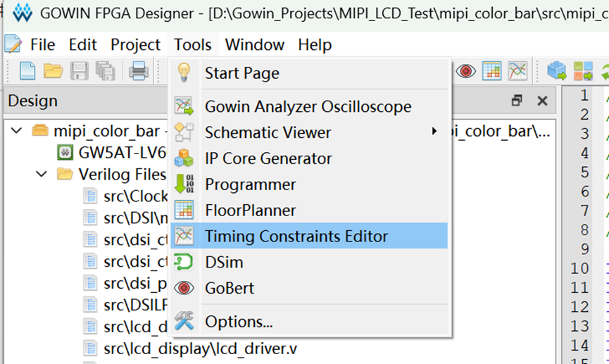This screenshot has height=364, width=609.
Task: Click the FloorPlanner menu icon
Action: pyautogui.click(x=184, y=211)
